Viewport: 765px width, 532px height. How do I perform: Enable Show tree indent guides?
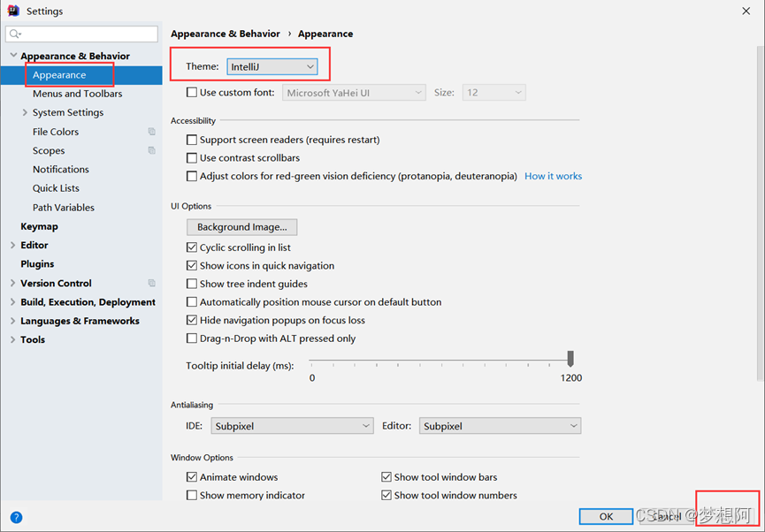(x=192, y=284)
